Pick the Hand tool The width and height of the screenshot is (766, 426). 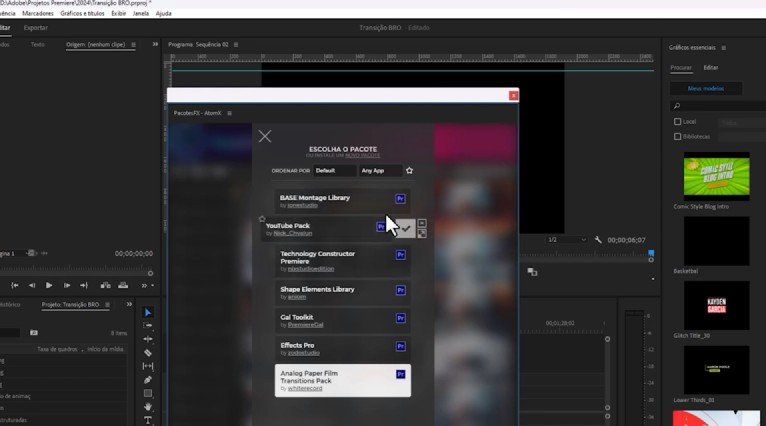coord(148,407)
